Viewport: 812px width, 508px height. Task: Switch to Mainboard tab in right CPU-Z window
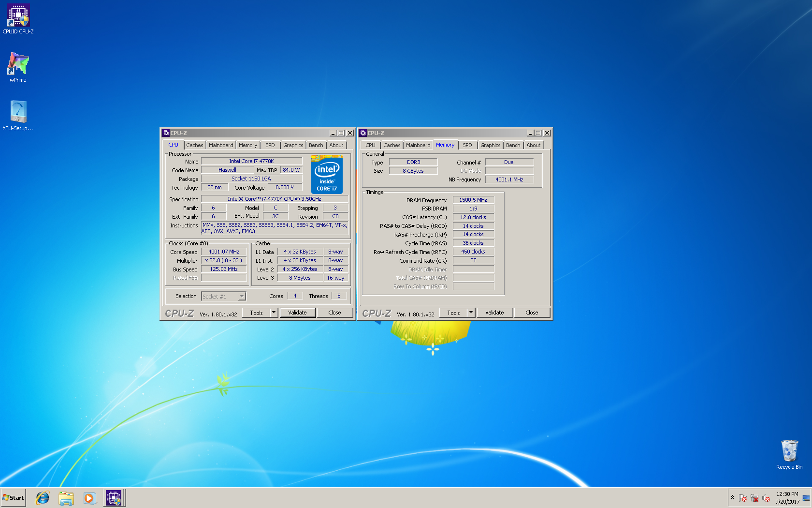pyautogui.click(x=418, y=145)
